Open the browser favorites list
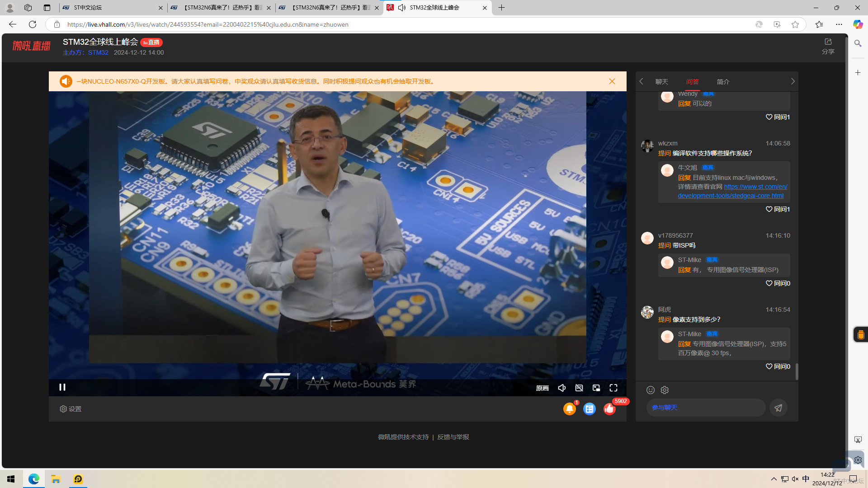Viewport: 868px width, 488px height. [819, 24]
